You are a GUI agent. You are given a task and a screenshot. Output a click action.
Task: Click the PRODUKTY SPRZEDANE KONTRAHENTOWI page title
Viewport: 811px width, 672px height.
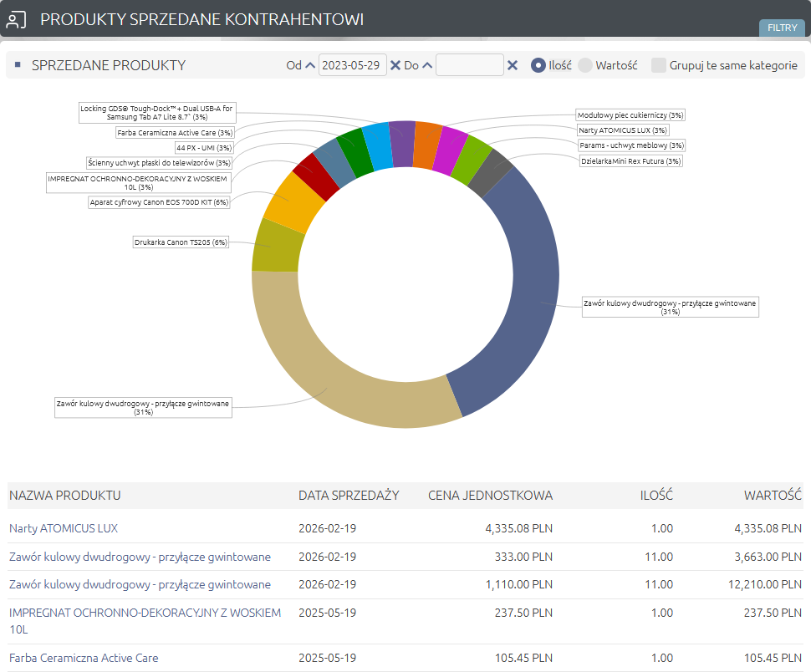pos(202,20)
